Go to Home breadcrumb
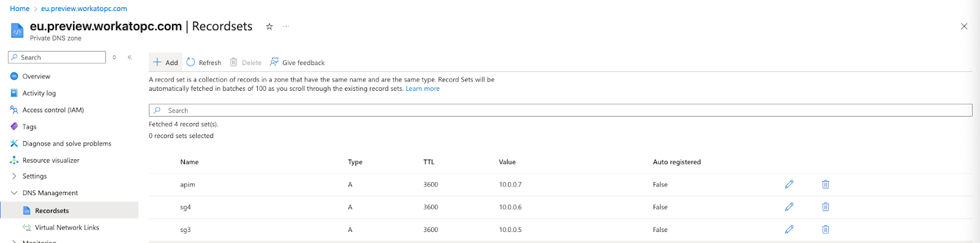 pos(20,9)
